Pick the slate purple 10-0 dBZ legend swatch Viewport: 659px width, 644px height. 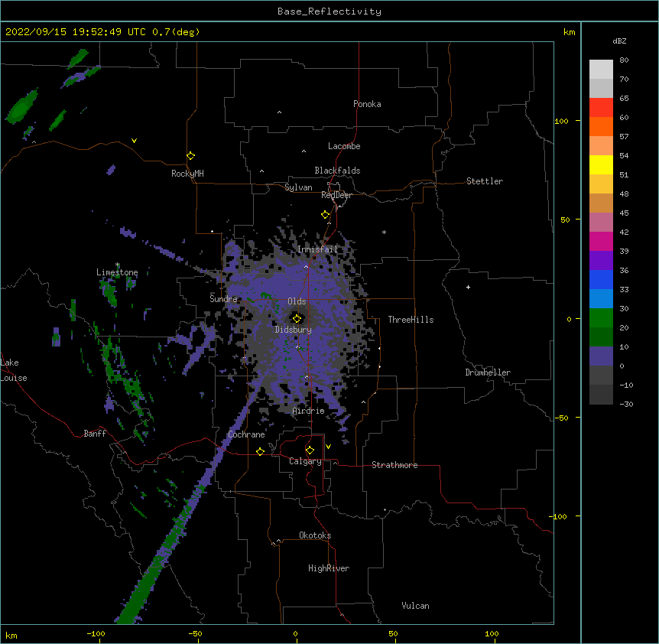pos(601,356)
